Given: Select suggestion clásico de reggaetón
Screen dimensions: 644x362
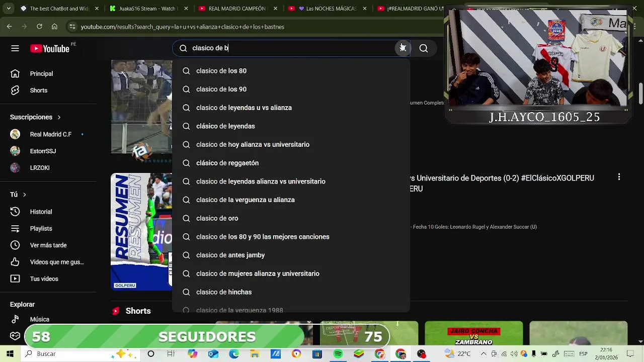Looking at the screenshot, I should pyautogui.click(x=291, y=163).
